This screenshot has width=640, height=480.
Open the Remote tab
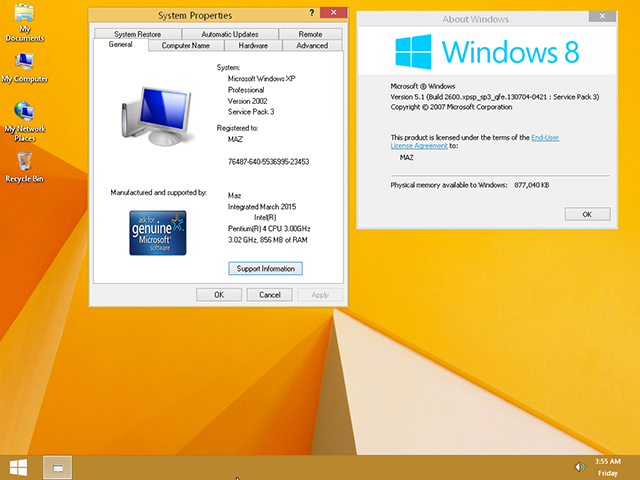(310, 34)
